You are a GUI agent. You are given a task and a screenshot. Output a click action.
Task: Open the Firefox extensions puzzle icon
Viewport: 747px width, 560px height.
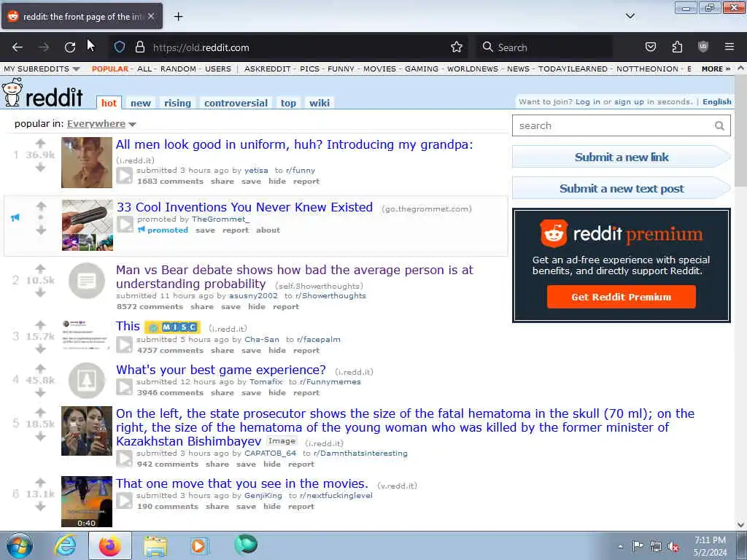pyautogui.click(x=677, y=47)
